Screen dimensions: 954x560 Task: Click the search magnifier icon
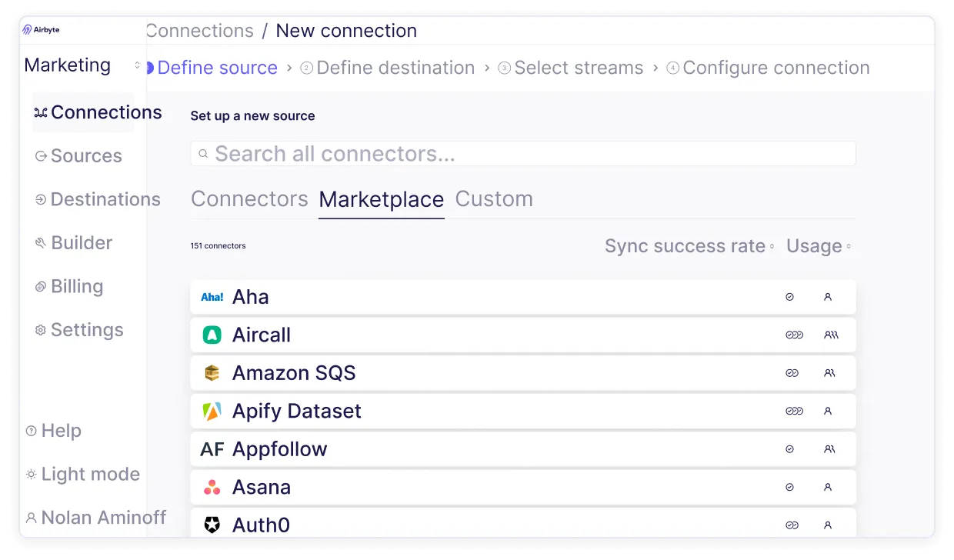(204, 154)
